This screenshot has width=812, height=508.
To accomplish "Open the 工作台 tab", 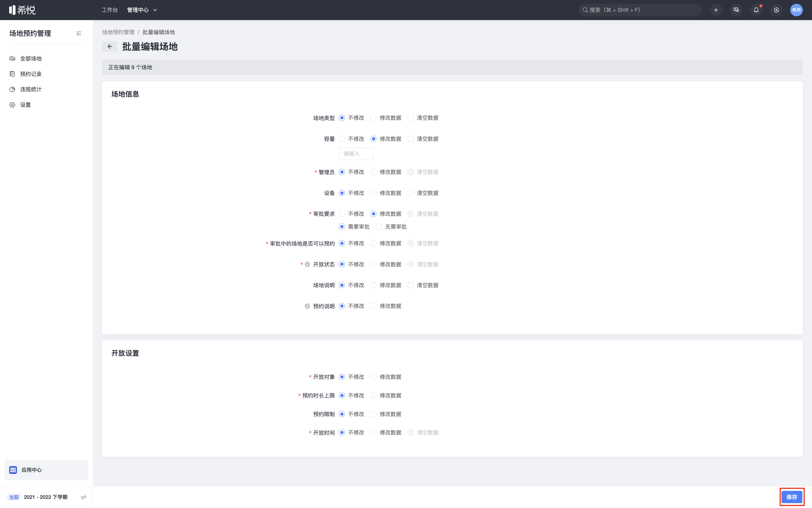I will 110,10.
